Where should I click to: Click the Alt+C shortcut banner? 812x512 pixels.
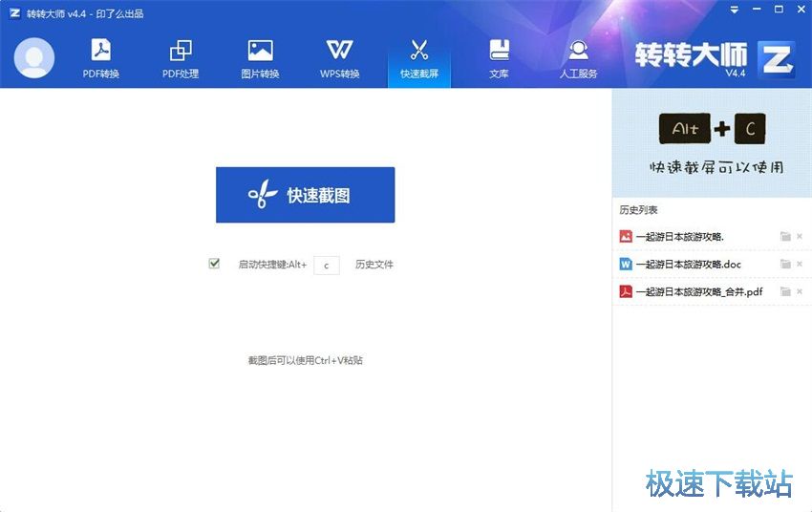pyautogui.click(x=712, y=143)
